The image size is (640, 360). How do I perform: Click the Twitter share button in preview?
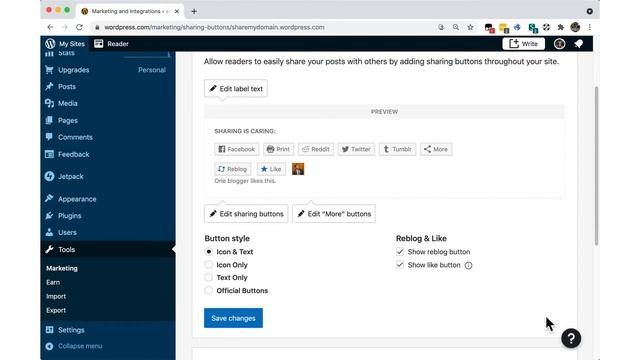(356, 149)
